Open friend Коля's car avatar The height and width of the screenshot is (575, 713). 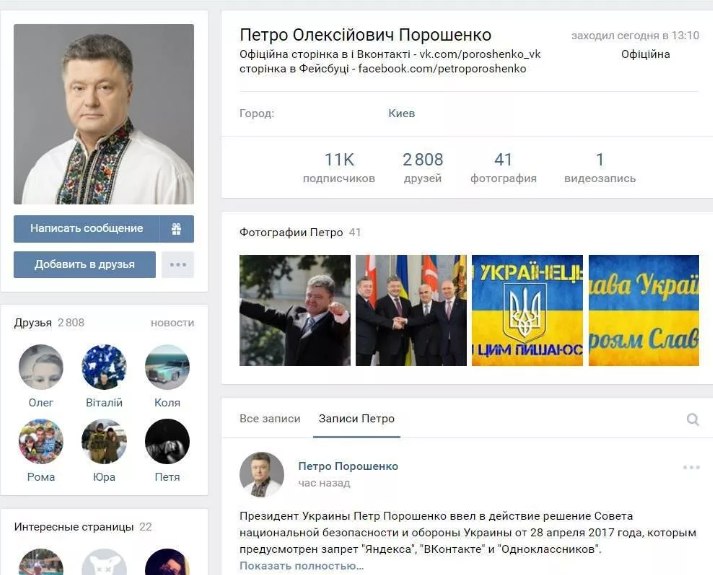click(x=167, y=367)
